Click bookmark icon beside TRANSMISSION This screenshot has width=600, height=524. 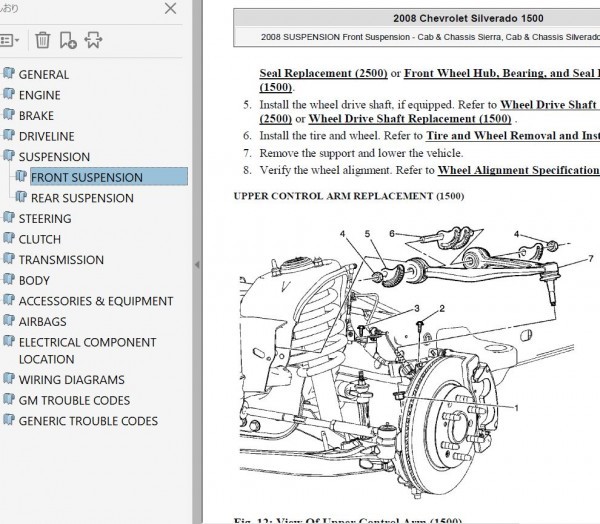[8, 259]
